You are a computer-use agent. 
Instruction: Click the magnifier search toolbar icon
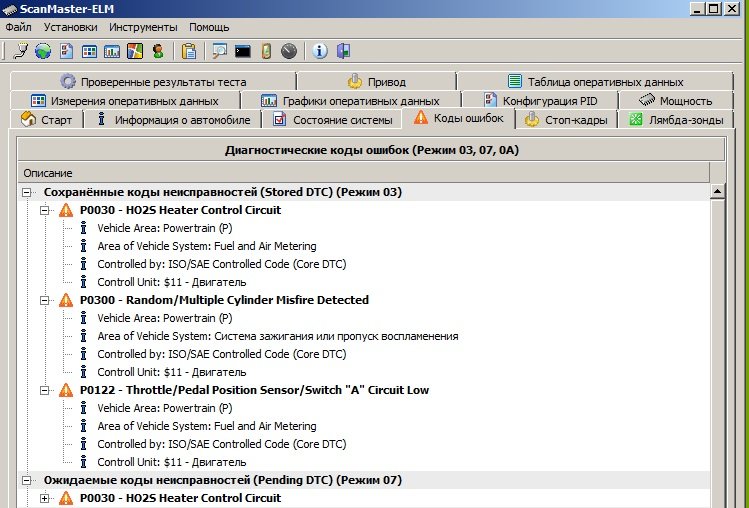click(x=219, y=51)
